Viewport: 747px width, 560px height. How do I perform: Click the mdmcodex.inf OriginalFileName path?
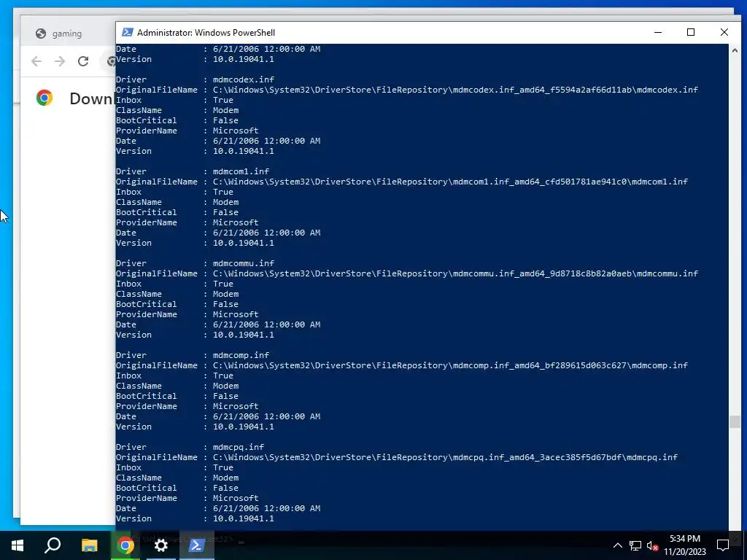455,90
